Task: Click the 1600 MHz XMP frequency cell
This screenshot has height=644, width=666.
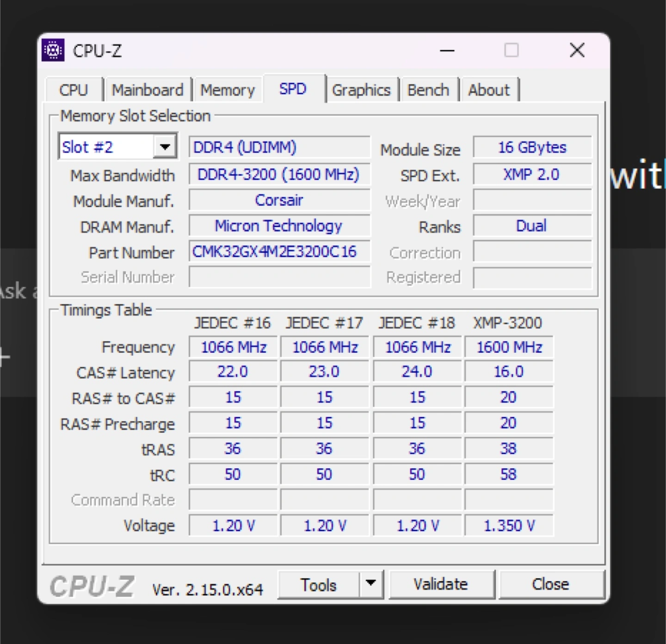Action: 509,347
